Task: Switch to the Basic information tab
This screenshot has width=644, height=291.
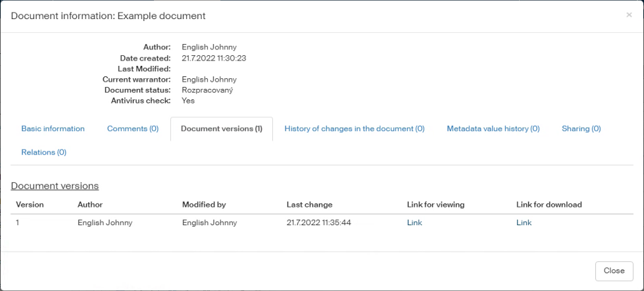Action: [53, 129]
